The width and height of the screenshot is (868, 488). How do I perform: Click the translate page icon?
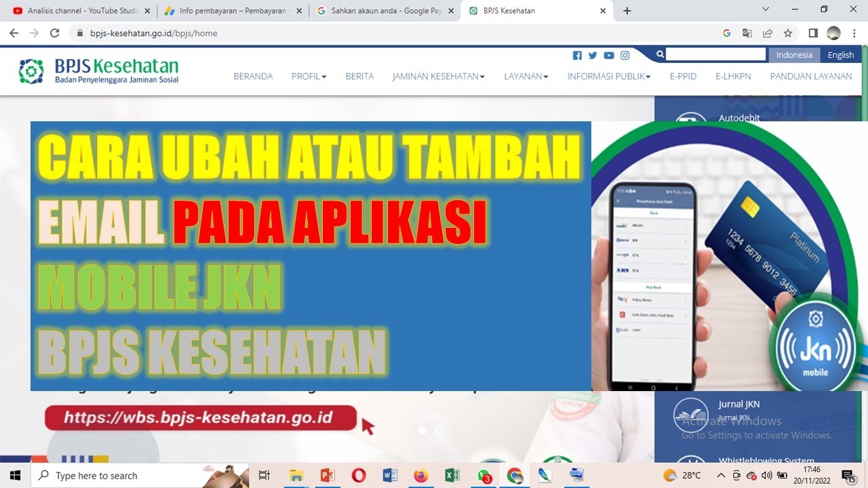click(x=747, y=33)
